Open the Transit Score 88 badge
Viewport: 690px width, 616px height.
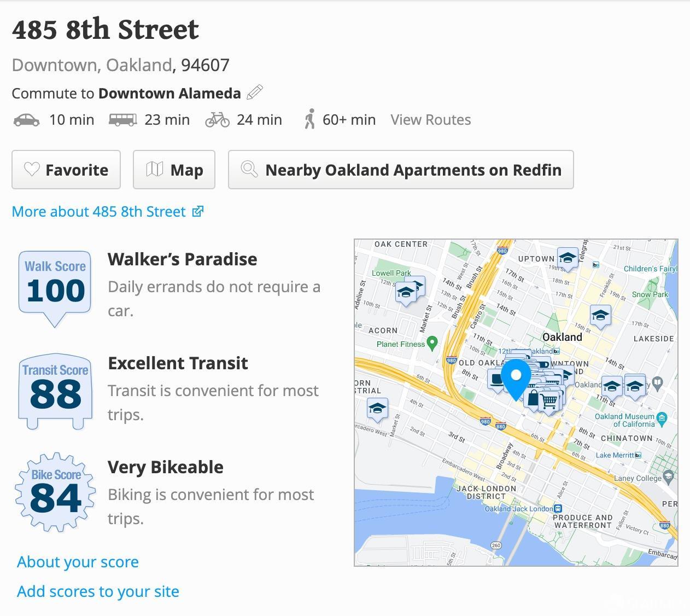55,391
